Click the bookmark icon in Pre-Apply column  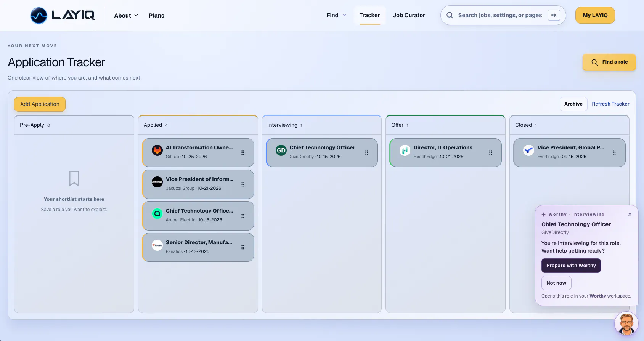(74, 178)
